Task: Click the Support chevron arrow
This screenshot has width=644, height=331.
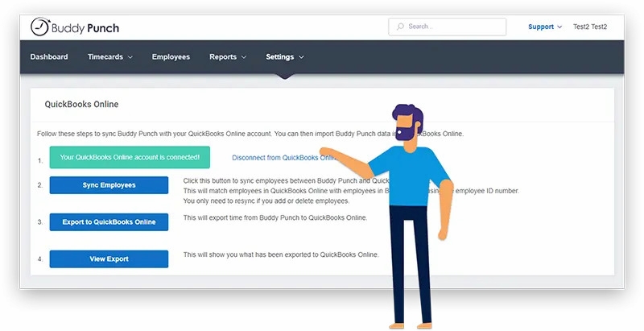Action: [x=559, y=27]
